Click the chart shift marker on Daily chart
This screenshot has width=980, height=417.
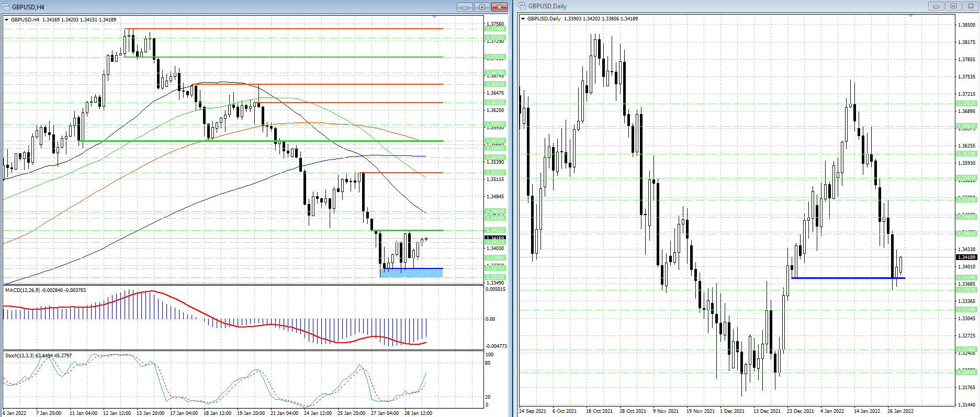910,16
